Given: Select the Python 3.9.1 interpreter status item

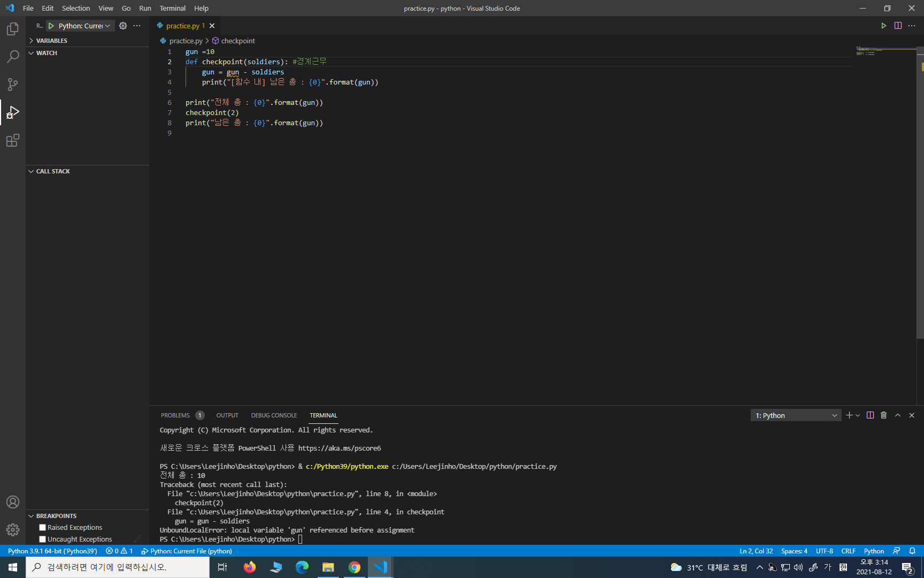Looking at the screenshot, I should 52,551.
